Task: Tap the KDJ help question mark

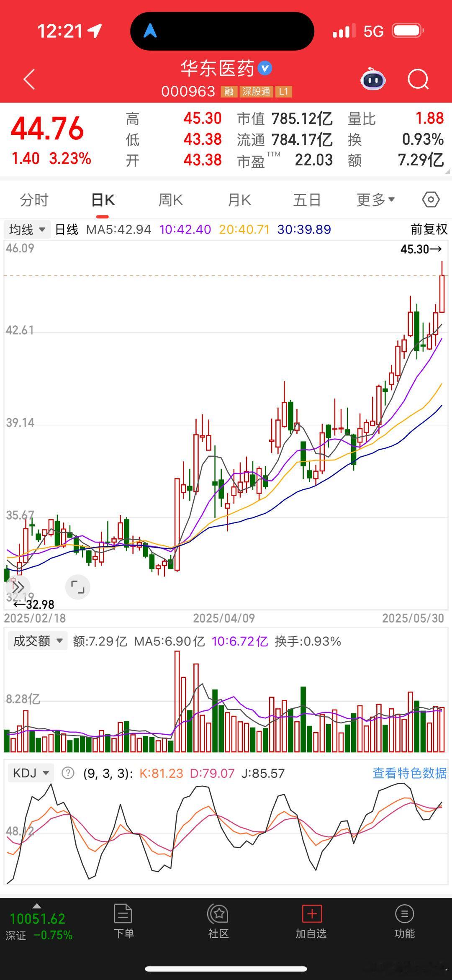Action: (x=68, y=773)
